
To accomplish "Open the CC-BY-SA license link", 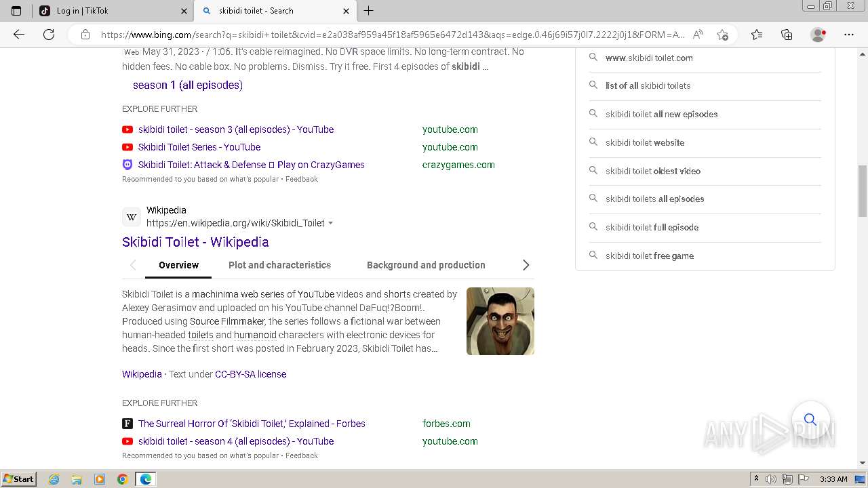I will tap(250, 374).
